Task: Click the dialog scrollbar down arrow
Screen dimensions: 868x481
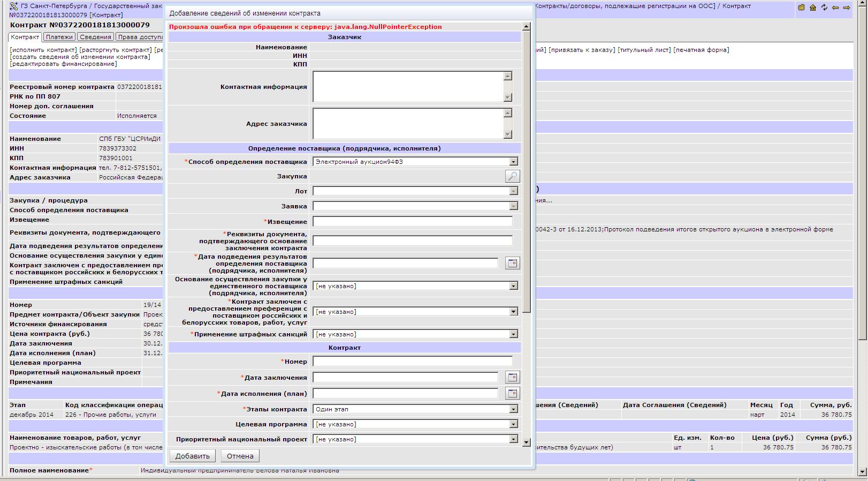Action: click(x=526, y=442)
